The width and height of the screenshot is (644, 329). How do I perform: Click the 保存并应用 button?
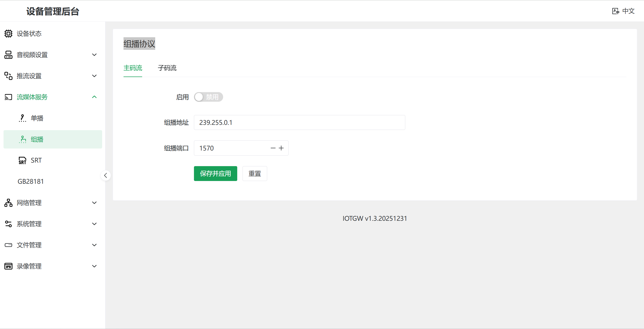pyautogui.click(x=215, y=173)
